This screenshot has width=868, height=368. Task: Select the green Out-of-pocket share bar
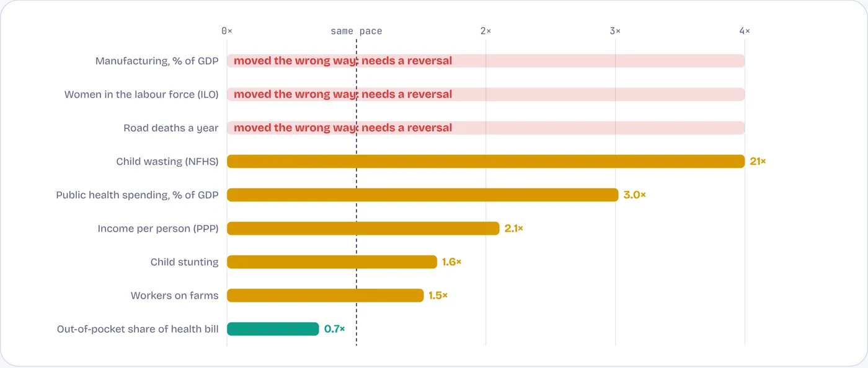pos(273,328)
